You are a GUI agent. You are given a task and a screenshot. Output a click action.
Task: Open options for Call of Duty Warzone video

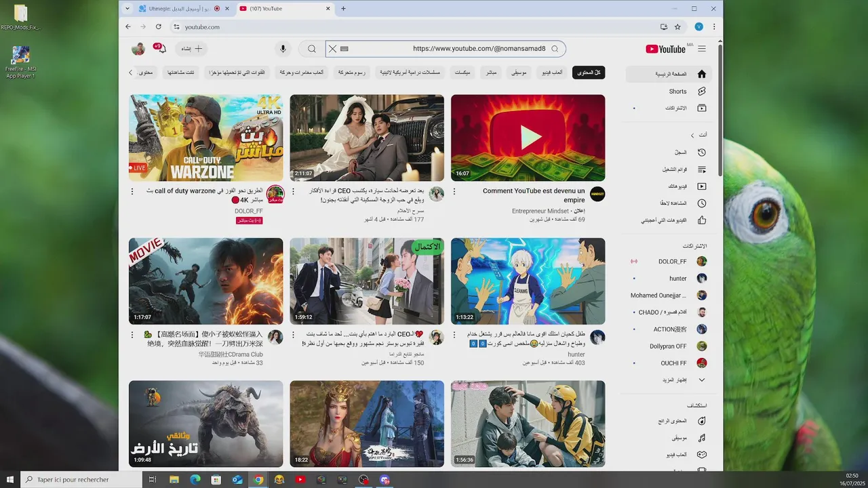pyautogui.click(x=132, y=191)
